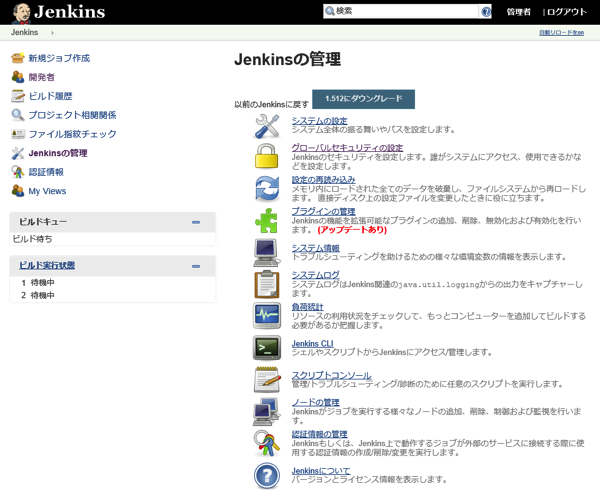This screenshot has width=600, height=491.
Task: Click the computer icon for システム情報
Action: pyautogui.click(x=267, y=253)
